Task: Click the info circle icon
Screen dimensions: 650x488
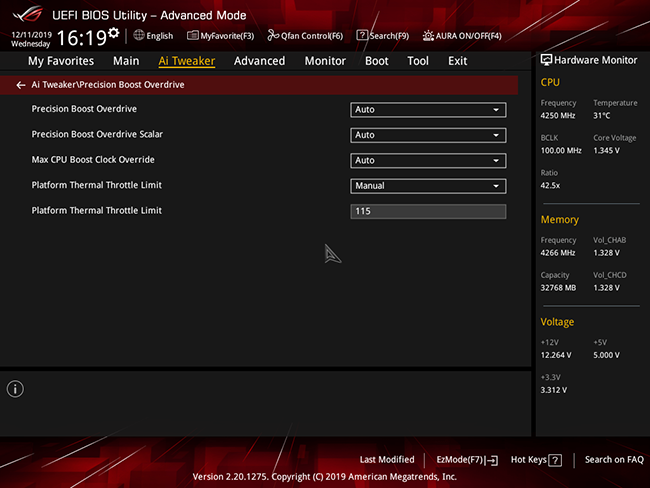Action: (15, 389)
